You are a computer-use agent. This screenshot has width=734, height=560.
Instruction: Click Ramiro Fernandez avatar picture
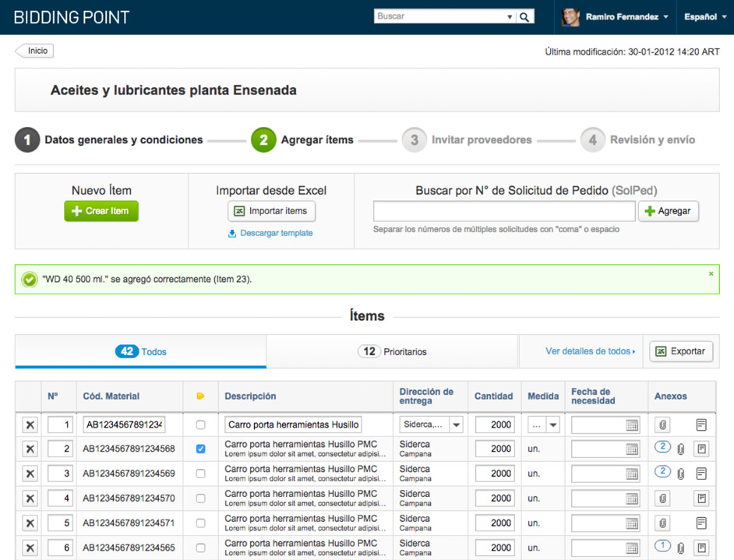570,17
